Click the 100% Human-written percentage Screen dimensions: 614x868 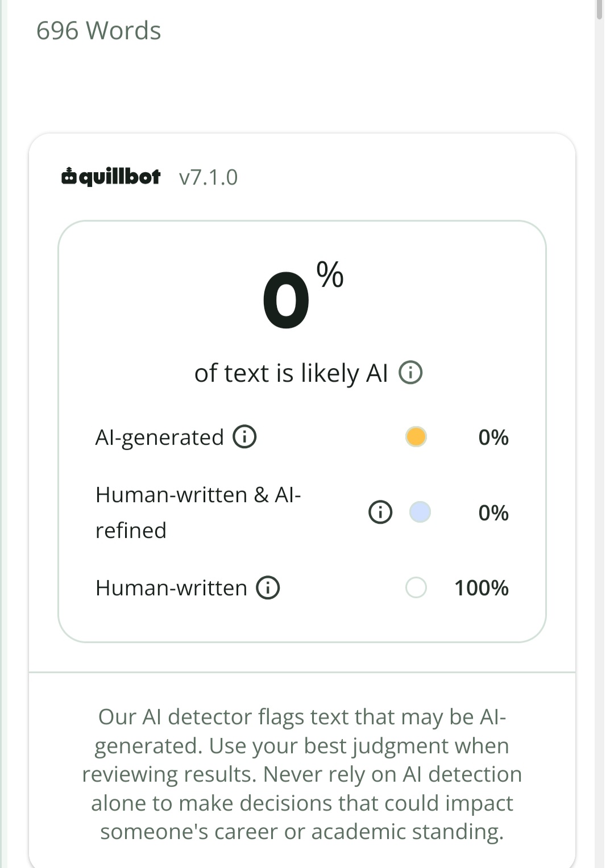[x=481, y=588]
